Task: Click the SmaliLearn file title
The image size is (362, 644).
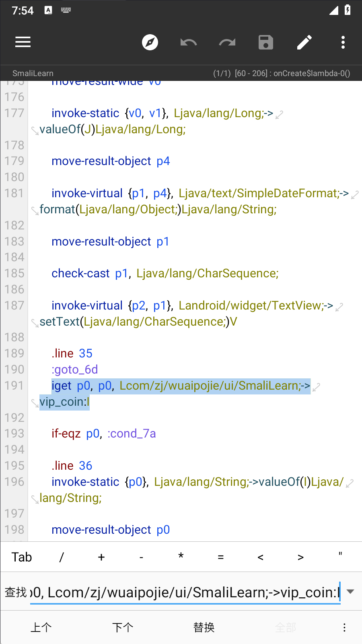Action: pos(33,73)
